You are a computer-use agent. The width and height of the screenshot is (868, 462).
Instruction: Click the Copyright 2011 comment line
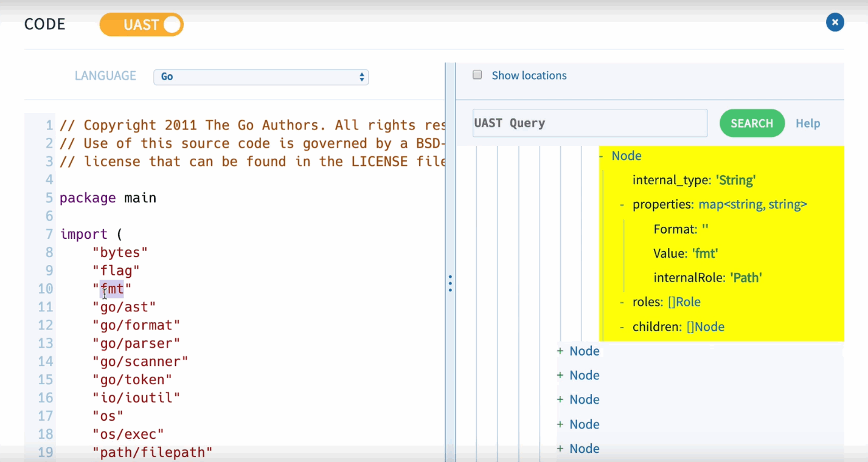pyautogui.click(x=252, y=125)
